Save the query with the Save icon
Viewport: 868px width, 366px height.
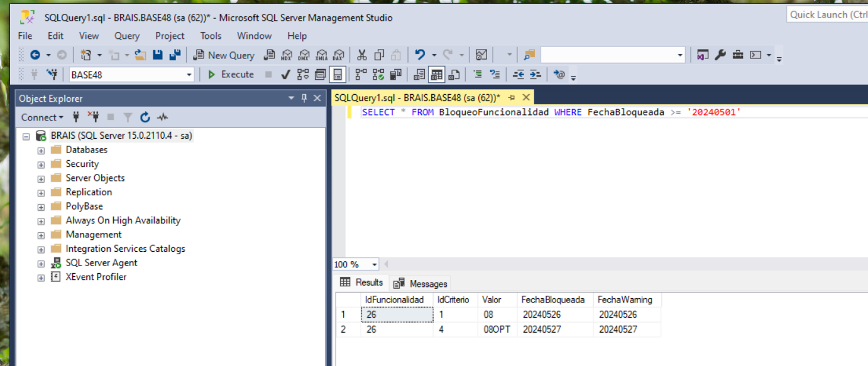coord(158,55)
